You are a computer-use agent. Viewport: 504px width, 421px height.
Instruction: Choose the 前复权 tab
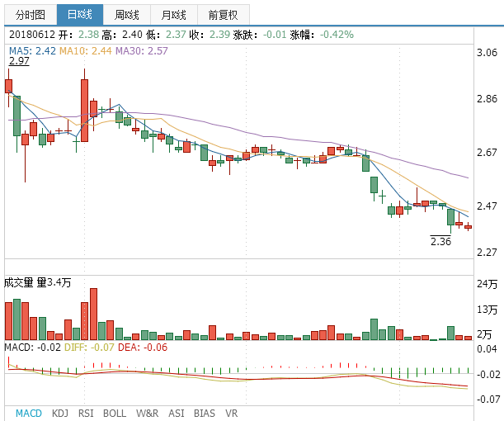[224, 15]
